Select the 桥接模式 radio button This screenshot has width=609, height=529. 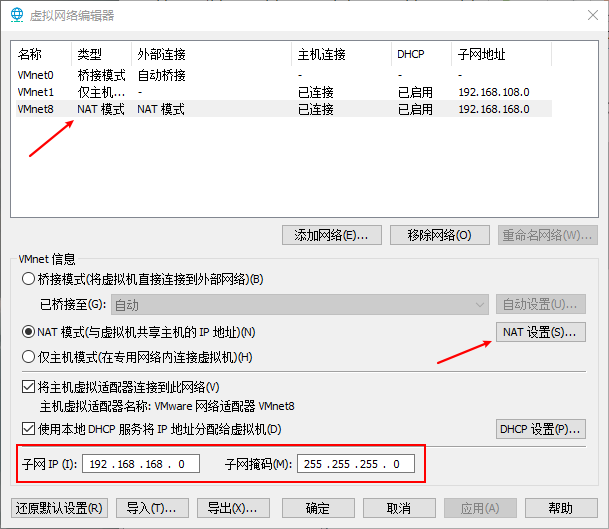point(28,279)
